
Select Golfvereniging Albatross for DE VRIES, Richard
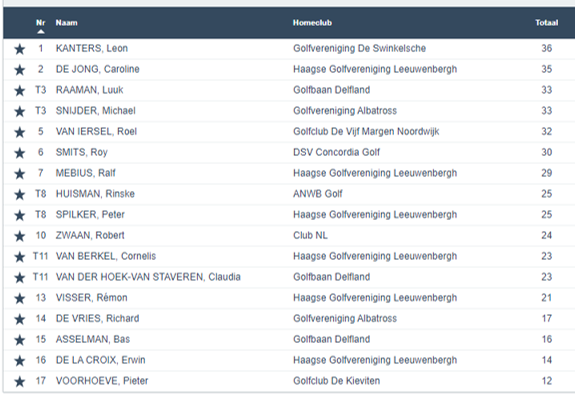345,318
